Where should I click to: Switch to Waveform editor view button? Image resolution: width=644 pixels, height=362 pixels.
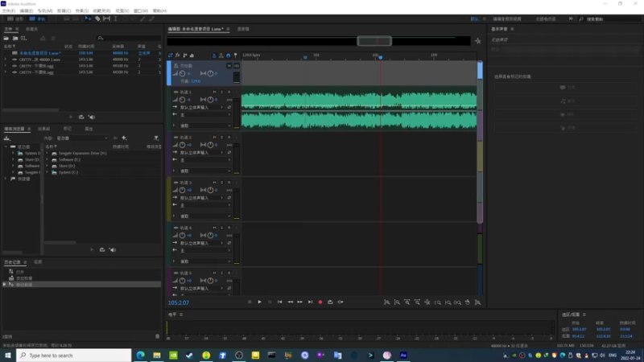[x=16, y=18]
